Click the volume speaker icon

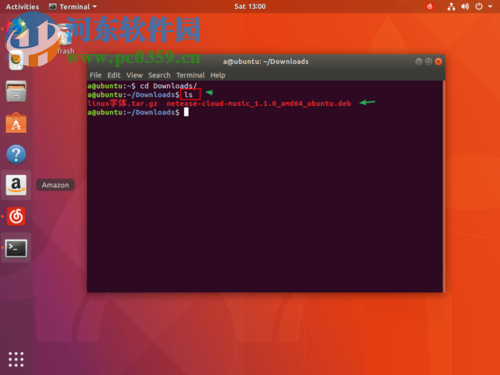pos(465,7)
